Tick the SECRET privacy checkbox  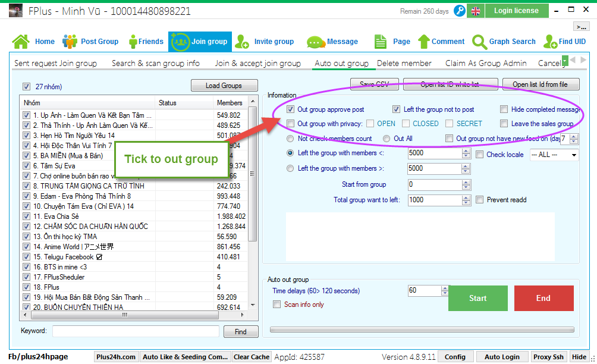[x=450, y=123]
